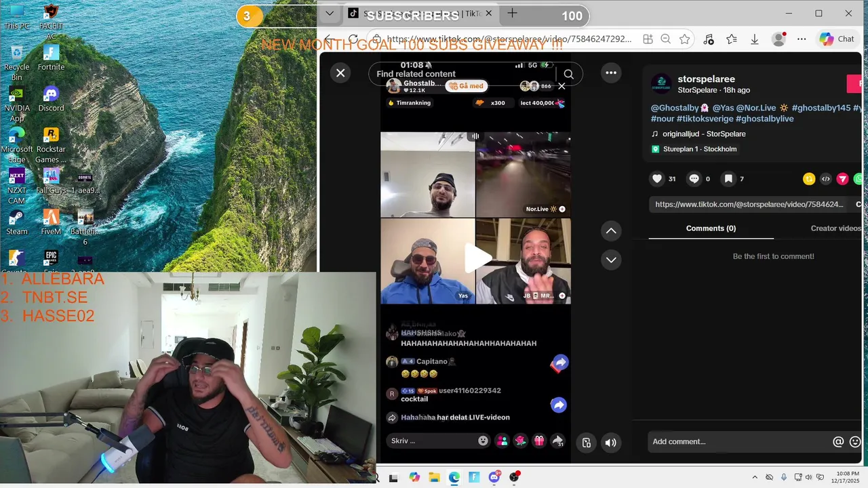Switch to the Creator videos tab

(x=835, y=228)
